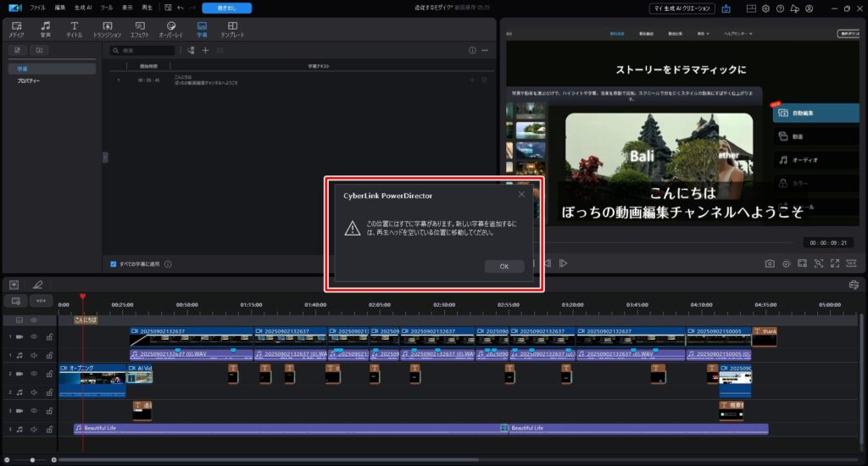Click the blue 書き出し export button
Viewport: 868px width, 466px height.
click(226, 8)
